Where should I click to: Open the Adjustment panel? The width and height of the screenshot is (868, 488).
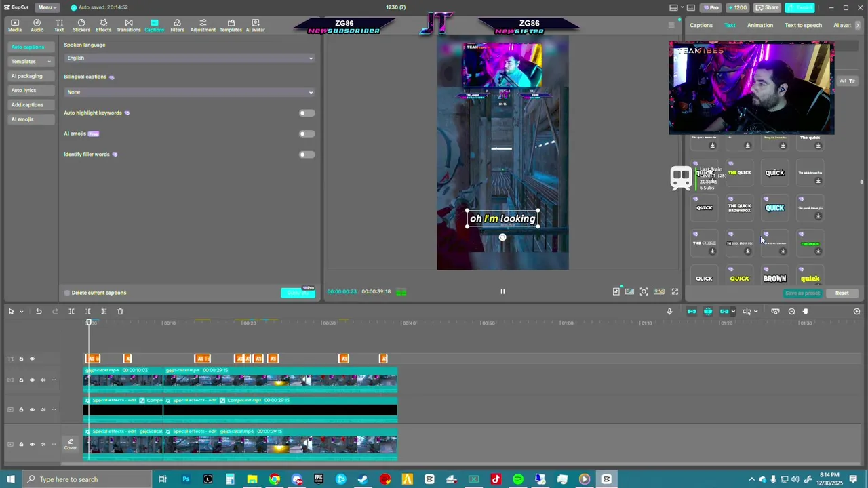tap(203, 26)
